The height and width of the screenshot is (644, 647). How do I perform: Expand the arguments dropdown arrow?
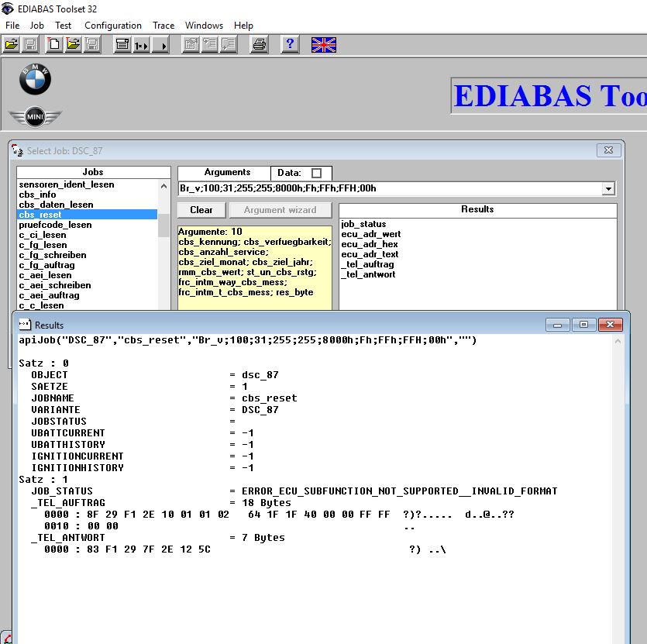pos(608,189)
